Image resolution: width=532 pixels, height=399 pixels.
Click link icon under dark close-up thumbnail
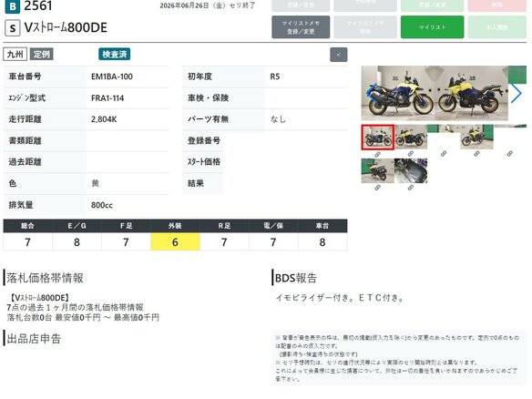pyautogui.click(x=411, y=188)
